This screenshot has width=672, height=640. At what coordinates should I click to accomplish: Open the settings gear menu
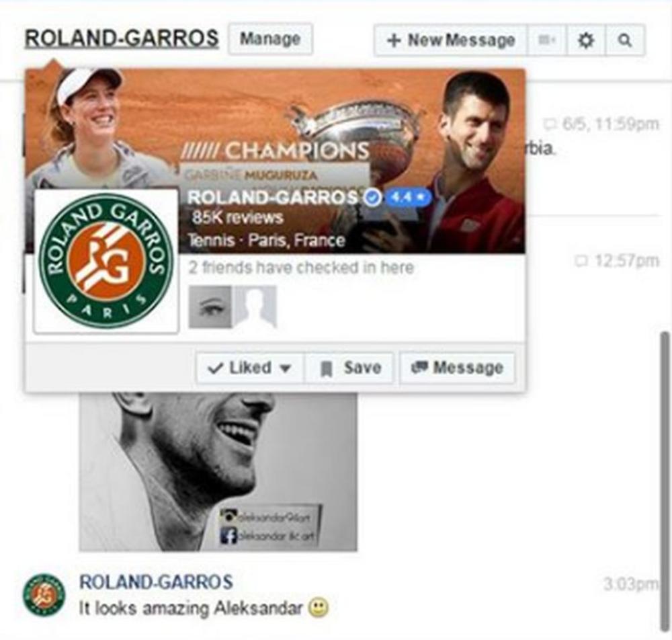pyautogui.click(x=586, y=40)
